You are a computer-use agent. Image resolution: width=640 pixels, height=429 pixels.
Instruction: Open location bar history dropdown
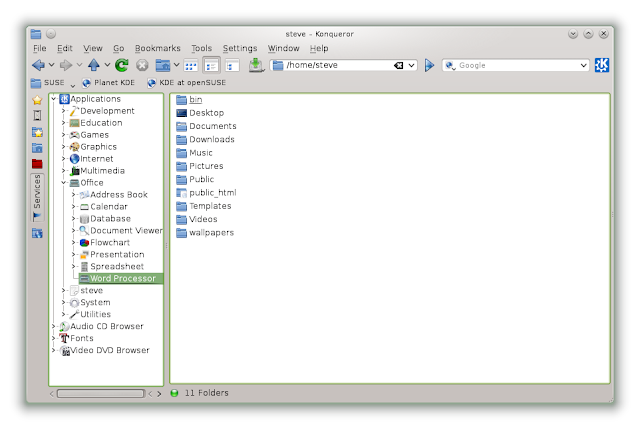point(411,65)
